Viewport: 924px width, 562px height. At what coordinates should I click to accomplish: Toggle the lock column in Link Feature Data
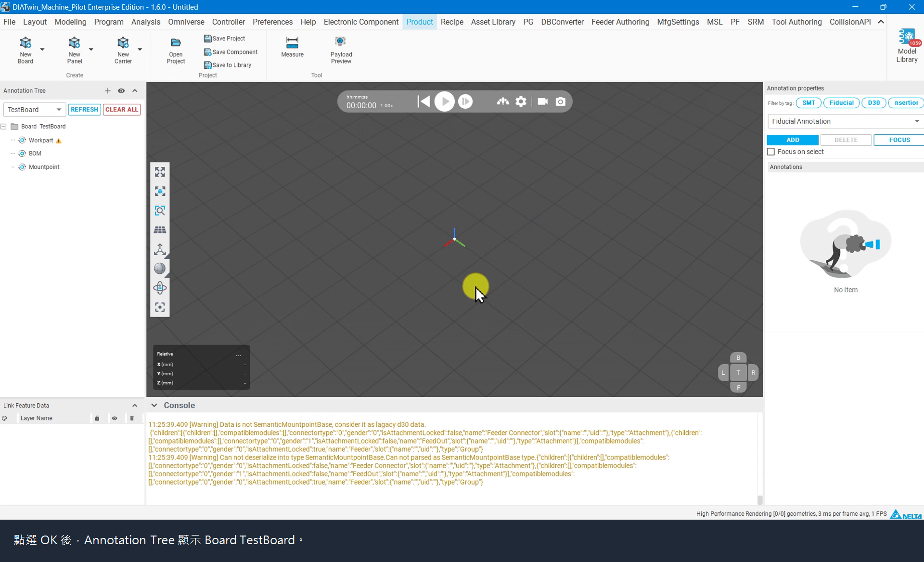coord(97,418)
